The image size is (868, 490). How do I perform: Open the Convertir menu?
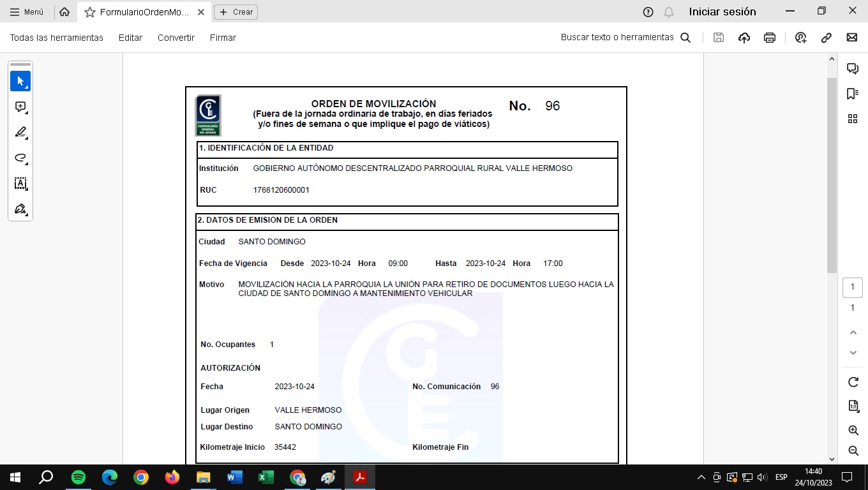point(176,38)
